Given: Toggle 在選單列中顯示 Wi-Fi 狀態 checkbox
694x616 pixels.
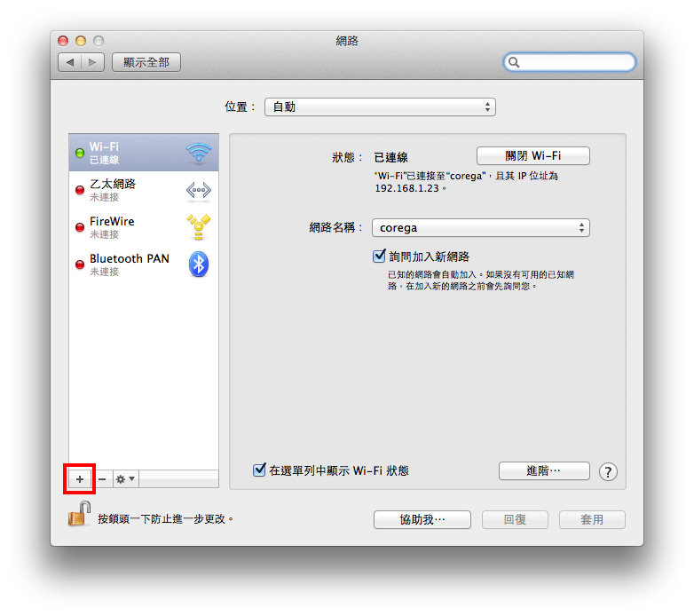Looking at the screenshot, I should coord(259,470).
